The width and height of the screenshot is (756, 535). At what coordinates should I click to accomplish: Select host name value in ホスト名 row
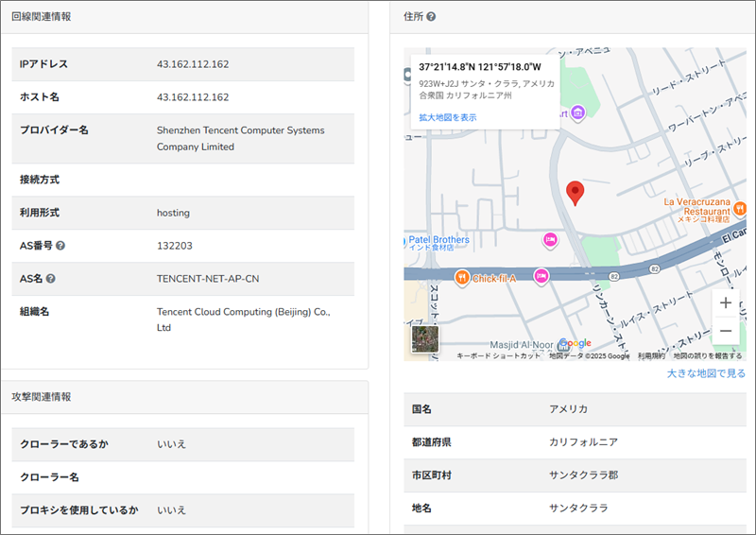193,97
